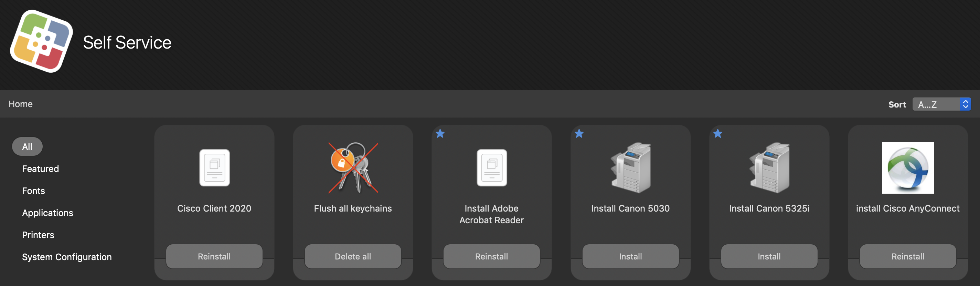Open the Fonts category
Image resolution: width=980 pixels, height=286 pixels.
pos(33,191)
